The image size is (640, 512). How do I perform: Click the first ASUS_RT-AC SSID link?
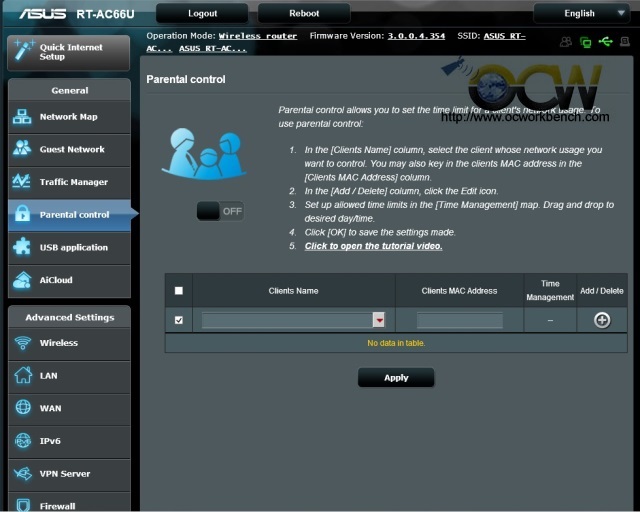coord(504,36)
